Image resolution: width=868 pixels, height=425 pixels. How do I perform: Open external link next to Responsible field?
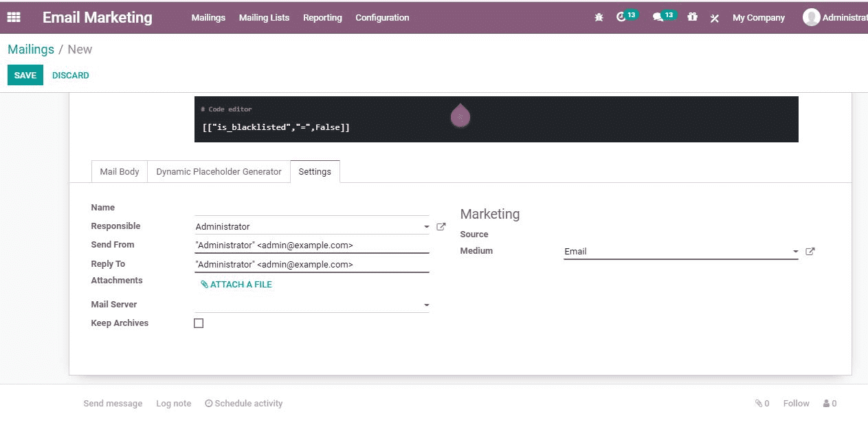coord(441,226)
